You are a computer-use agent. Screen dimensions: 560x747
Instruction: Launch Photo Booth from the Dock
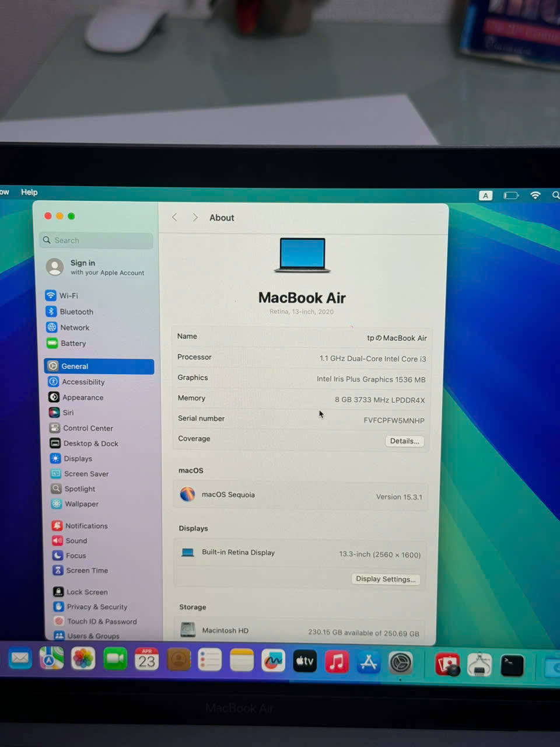[447, 665]
